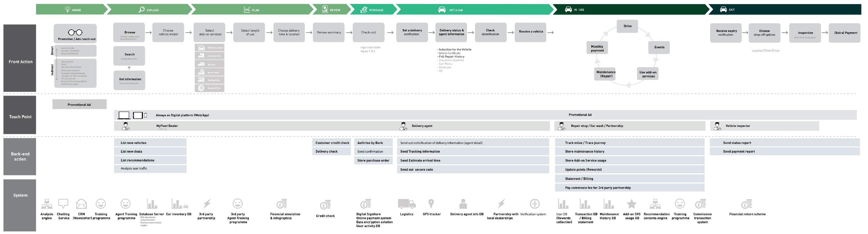Click the Car inventory DB icon

[179, 204]
